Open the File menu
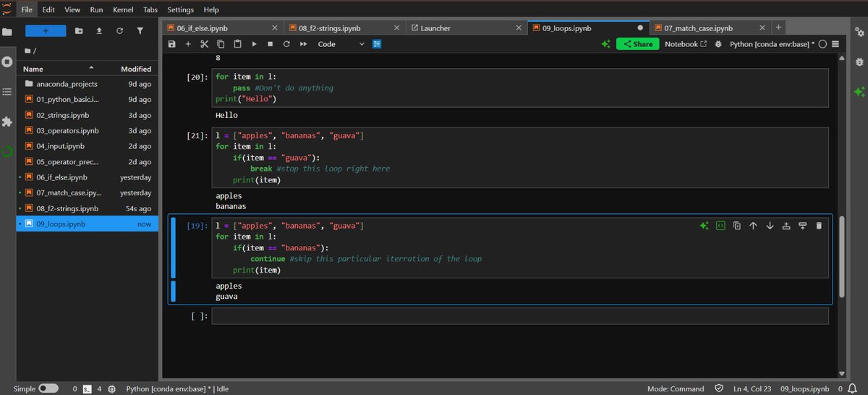Viewport: 868px width, 395px height. (27, 10)
